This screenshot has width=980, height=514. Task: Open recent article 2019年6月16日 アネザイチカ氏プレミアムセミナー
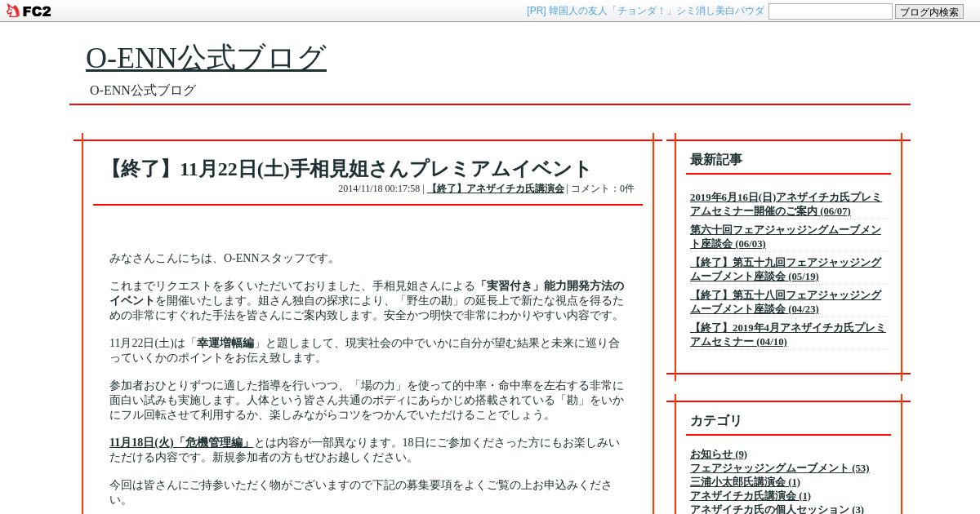(786, 204)
